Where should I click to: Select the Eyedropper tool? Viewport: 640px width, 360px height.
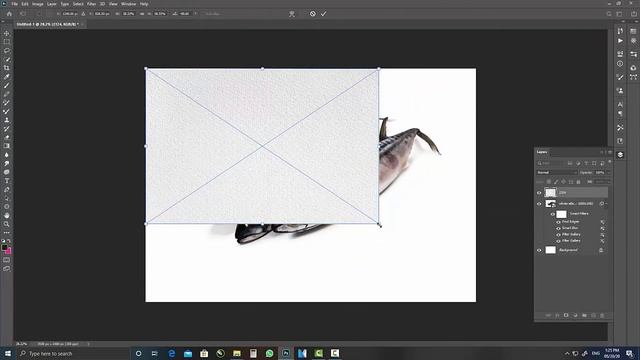7,77
